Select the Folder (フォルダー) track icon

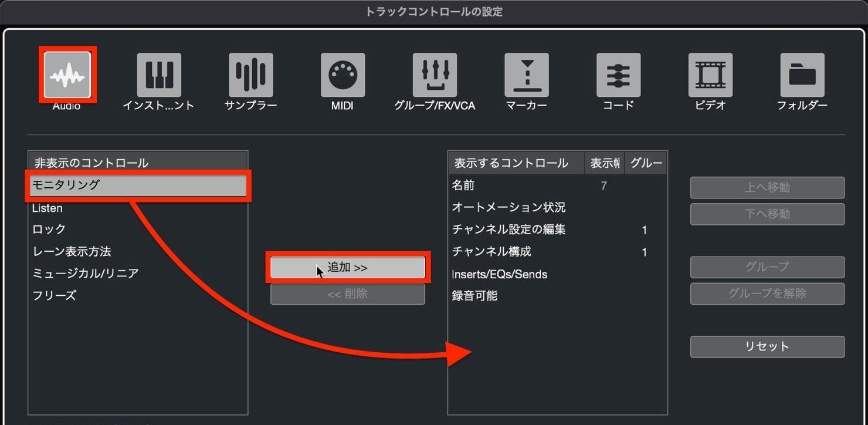coord(802,75)
